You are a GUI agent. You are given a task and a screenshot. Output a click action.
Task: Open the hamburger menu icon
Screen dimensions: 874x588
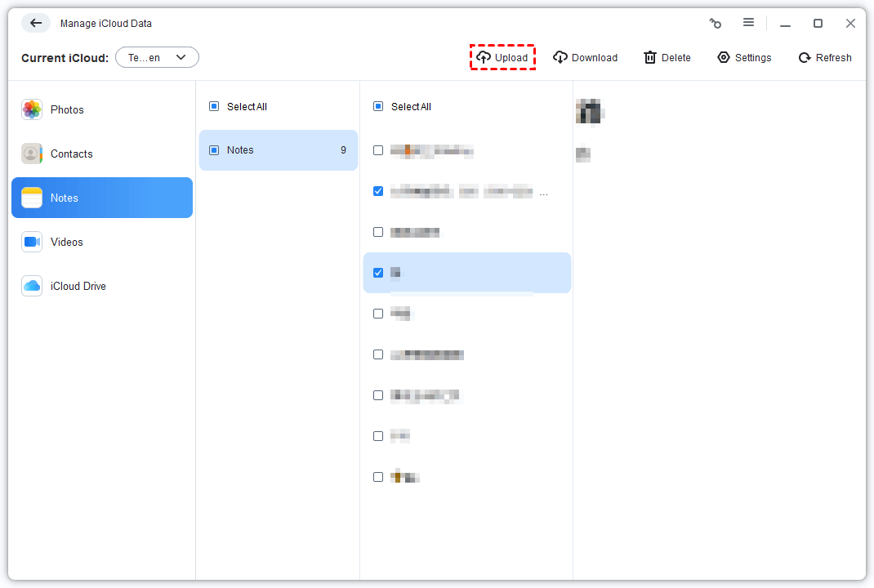(748, 23)
